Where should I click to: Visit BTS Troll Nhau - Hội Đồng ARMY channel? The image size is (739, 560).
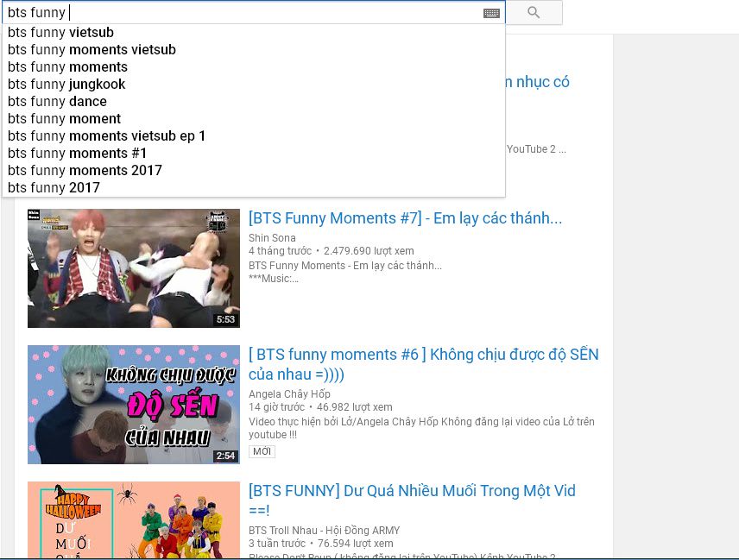[324, 531]
